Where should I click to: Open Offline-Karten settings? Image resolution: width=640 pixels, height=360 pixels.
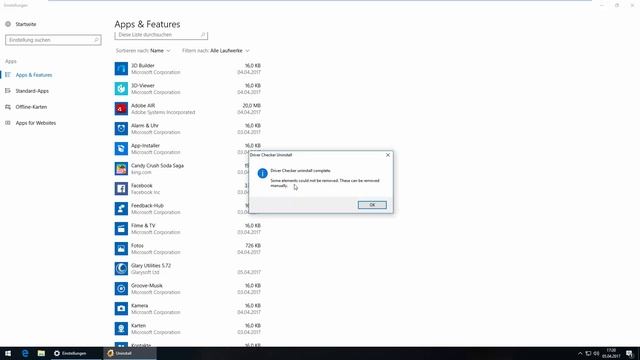31,107
